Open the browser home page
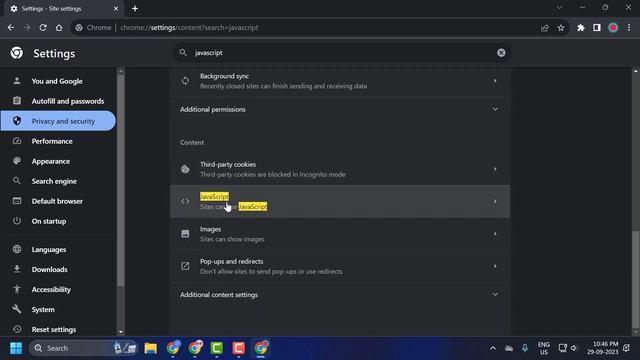640x360 pixels. pos(59,28)
